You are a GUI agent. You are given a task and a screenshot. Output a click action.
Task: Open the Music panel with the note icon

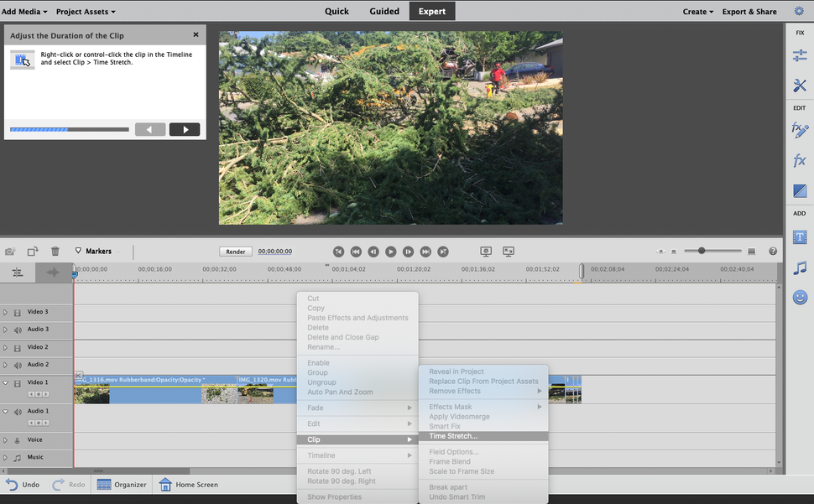tap(799, 267)
